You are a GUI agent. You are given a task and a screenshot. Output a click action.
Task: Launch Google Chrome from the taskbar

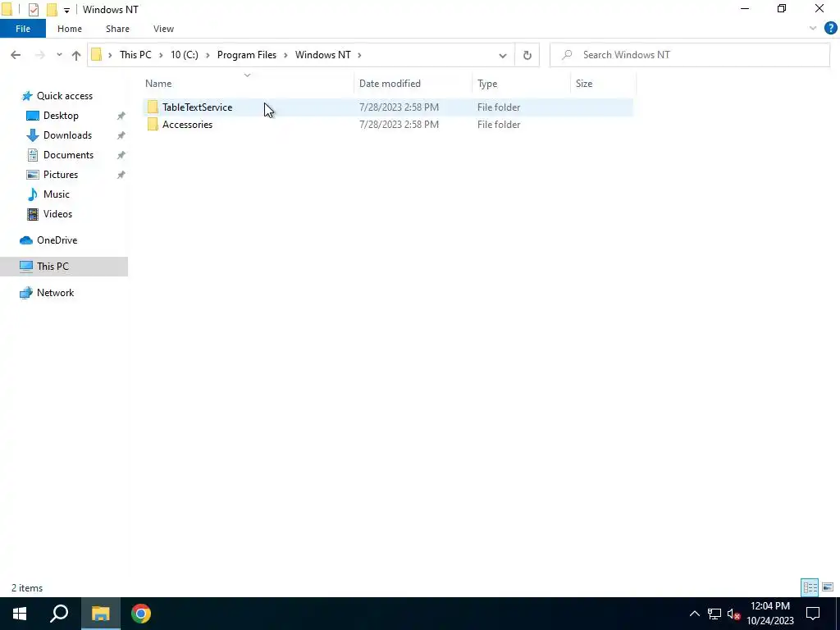141,614
